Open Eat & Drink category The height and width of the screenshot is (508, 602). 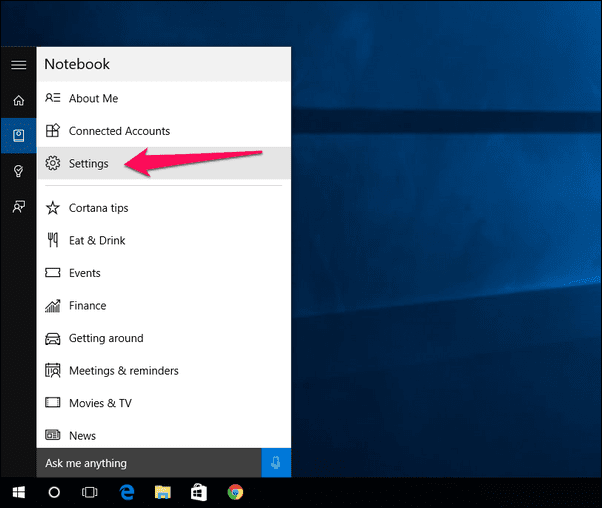[x=164, y=240]
